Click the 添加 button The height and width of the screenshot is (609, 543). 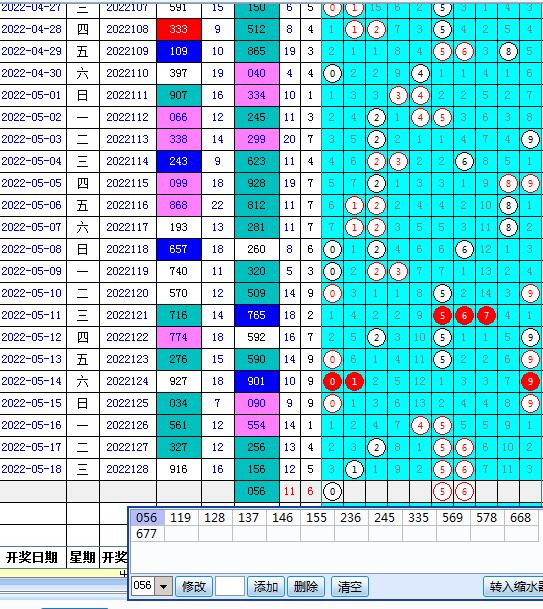[266, 586]
